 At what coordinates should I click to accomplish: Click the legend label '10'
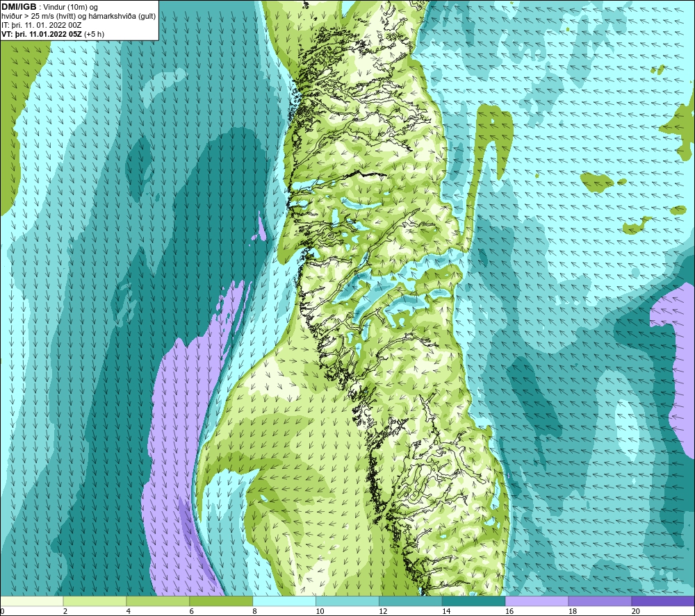(320, 611)
